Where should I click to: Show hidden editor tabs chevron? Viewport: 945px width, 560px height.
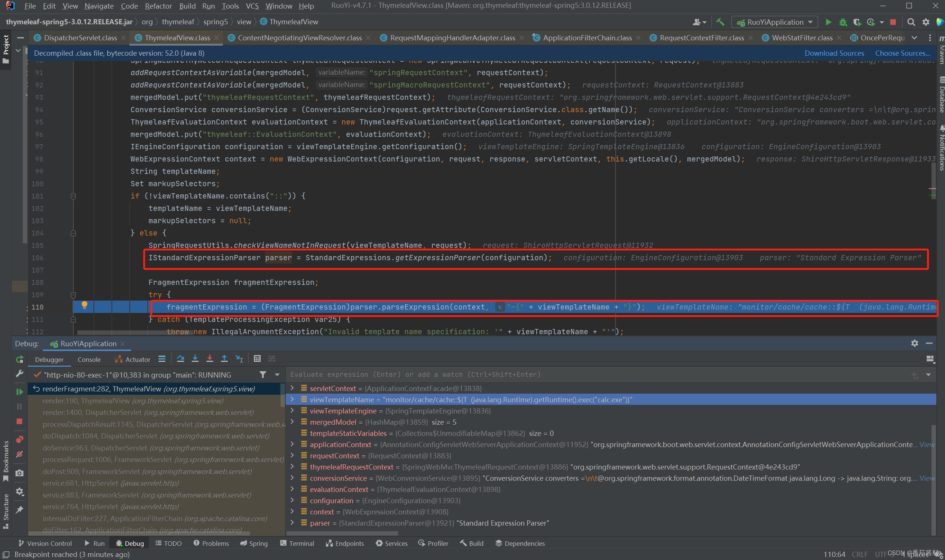[914, 38]
